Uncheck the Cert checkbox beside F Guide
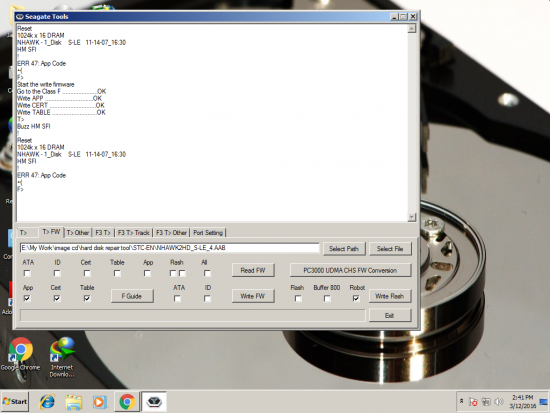Image resolution: width=550 pixels, height=413 pixels. click(x=57, y=298)
